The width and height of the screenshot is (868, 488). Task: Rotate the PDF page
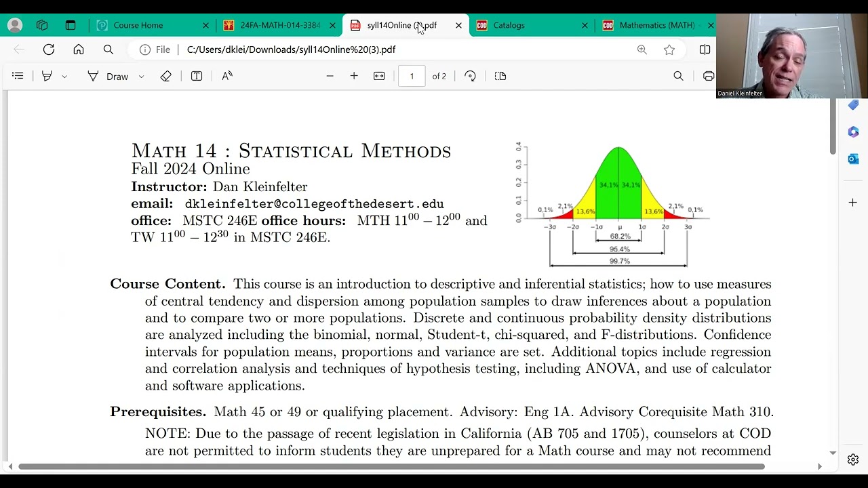click(x=470, y=76)
